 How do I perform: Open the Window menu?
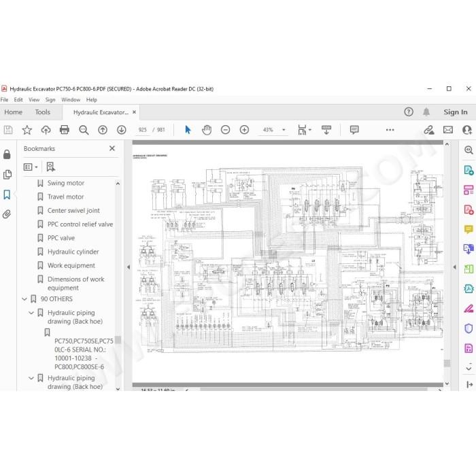pos(71,99)
